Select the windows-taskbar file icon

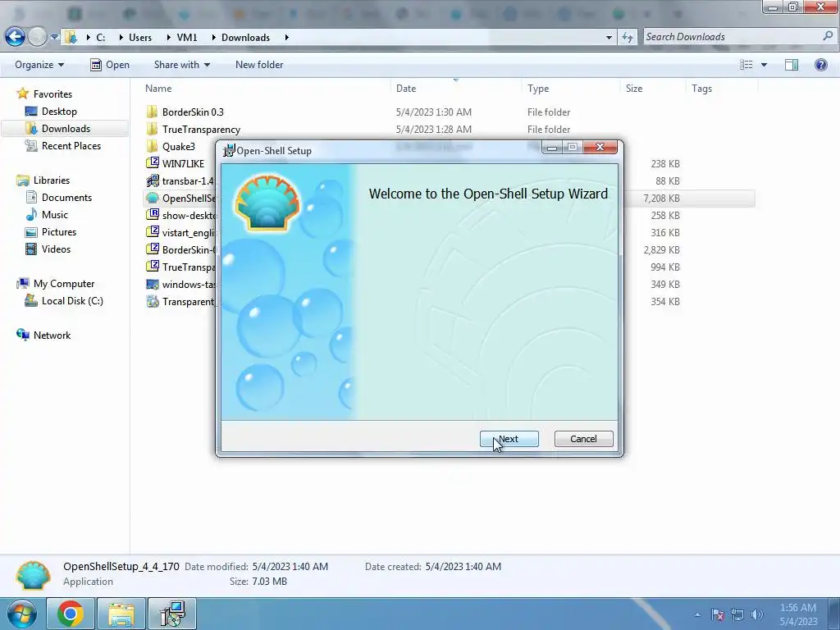click(x=152, y=284)
